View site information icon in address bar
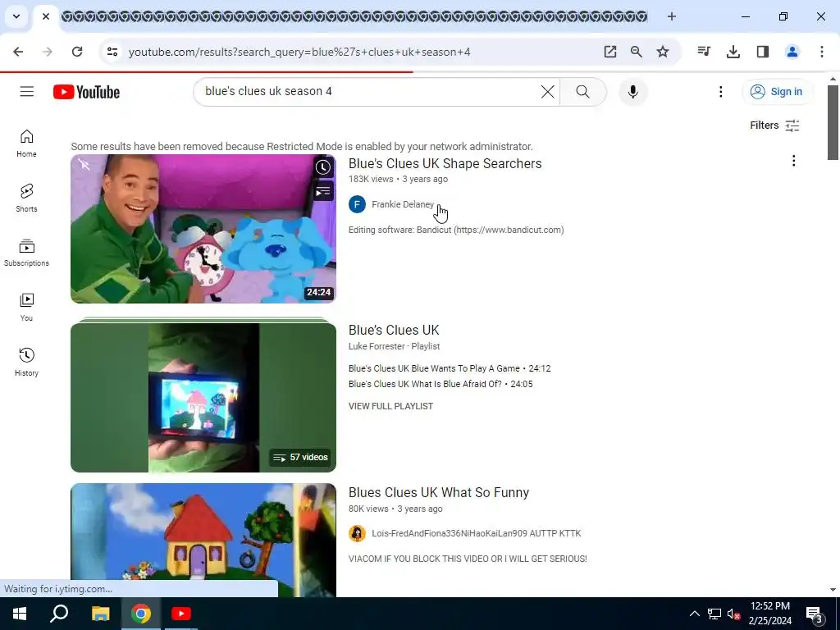Image resolution: width=840 pixels, height=630 pixels. 112,52
